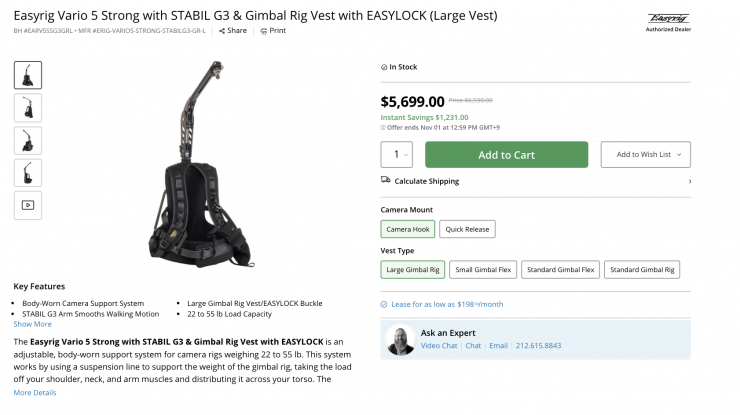Screen dimensions: 740x415
Task: Click the expert's avatar photo
Action: coord(400,340)
